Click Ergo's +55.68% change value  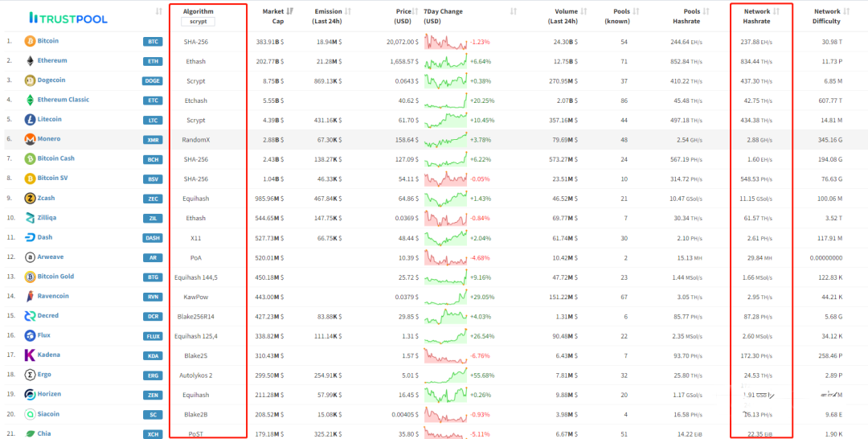pyautogui.click(x=482, y=375)
